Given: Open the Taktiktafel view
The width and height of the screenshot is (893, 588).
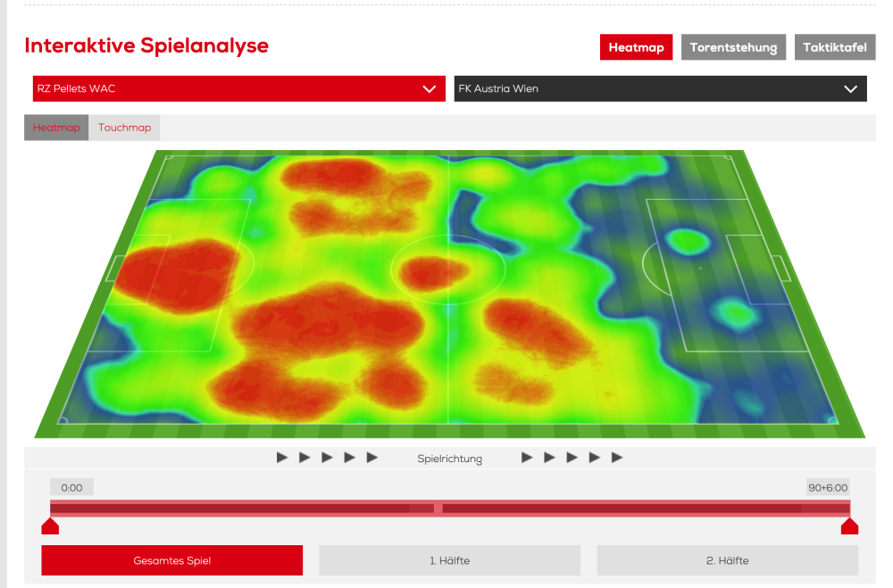Looking at the screenshot, I should (x=834, y=47).
